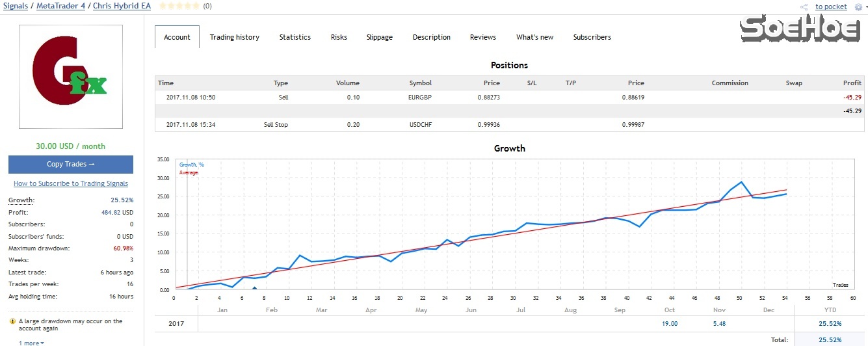Expand the '1 more' warnings list
Viewport: 868px width, 346px height.
31,343
